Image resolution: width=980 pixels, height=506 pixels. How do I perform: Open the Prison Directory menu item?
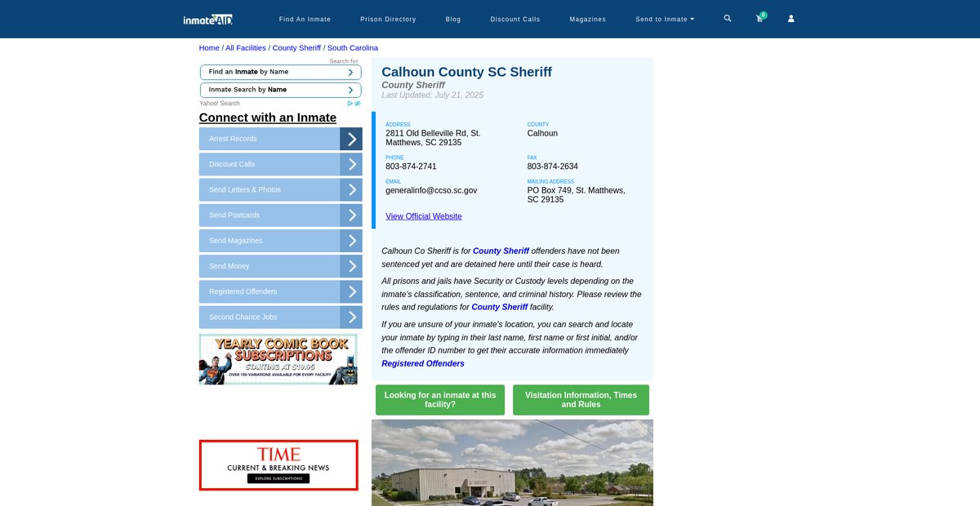[x=388, y=19]
